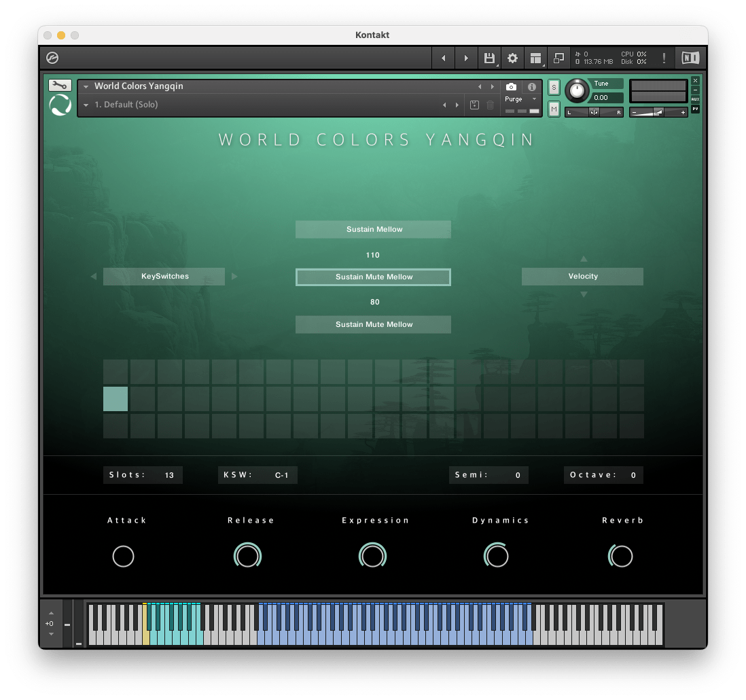Viewport: 746px width, 700px height.
Task: Click the Tune knob
Action: point(577,90)
